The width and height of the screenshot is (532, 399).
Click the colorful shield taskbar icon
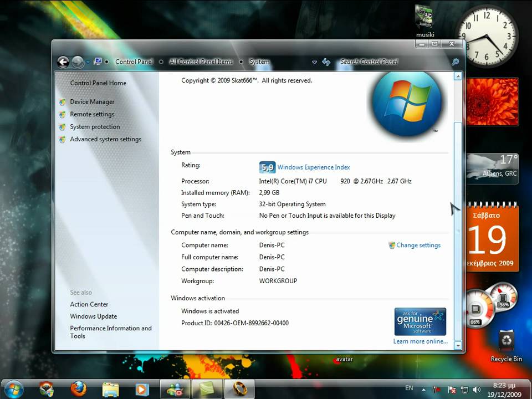pyautogui.click(x=47, y=389)
